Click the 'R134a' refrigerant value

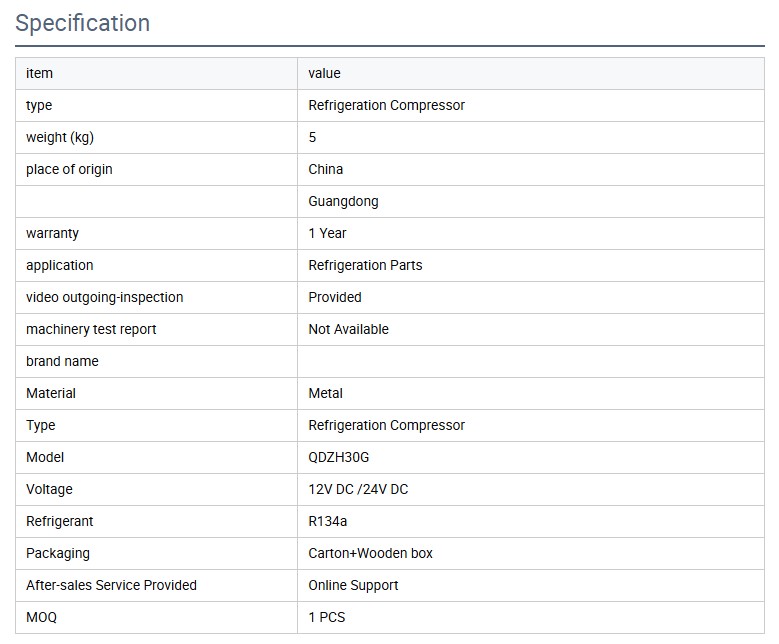(x=328, y=521)
